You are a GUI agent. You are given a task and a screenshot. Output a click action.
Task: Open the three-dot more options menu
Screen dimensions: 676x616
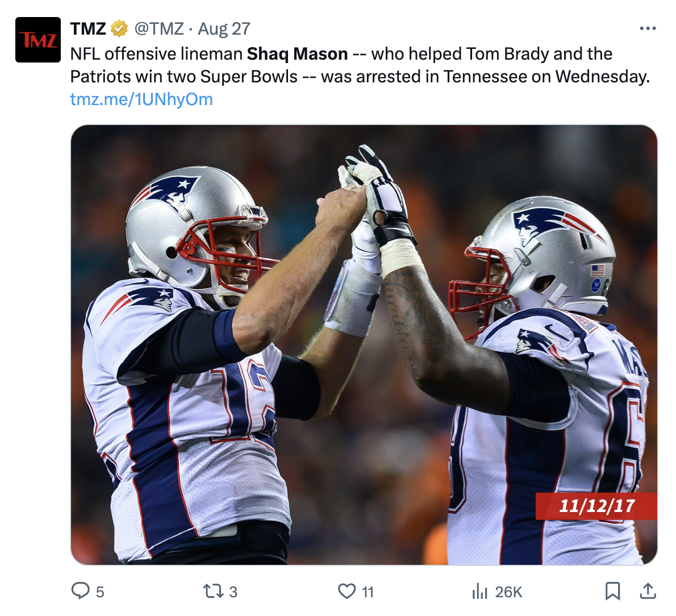tap(648, 28)
